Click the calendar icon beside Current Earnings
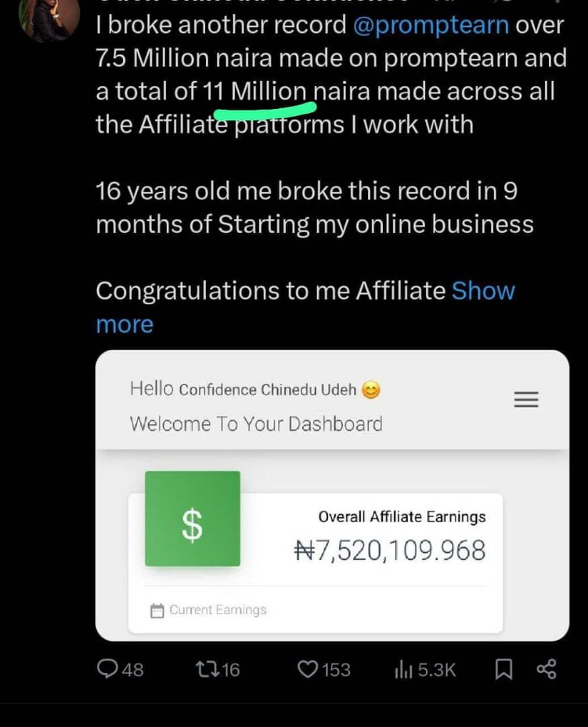Image resolution: width=588 pixels, height=727 pixels. tap(157, 611)
